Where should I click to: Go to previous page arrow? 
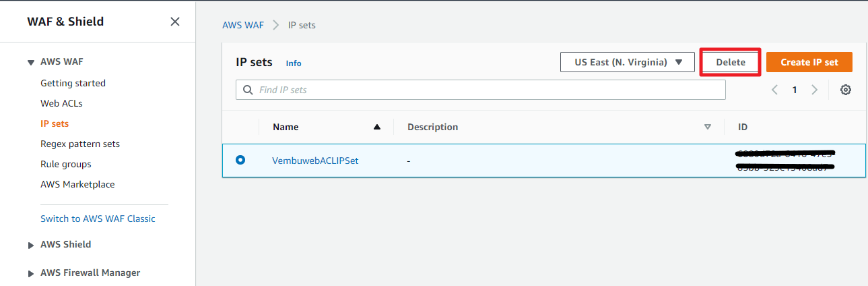tap(775, 90)
